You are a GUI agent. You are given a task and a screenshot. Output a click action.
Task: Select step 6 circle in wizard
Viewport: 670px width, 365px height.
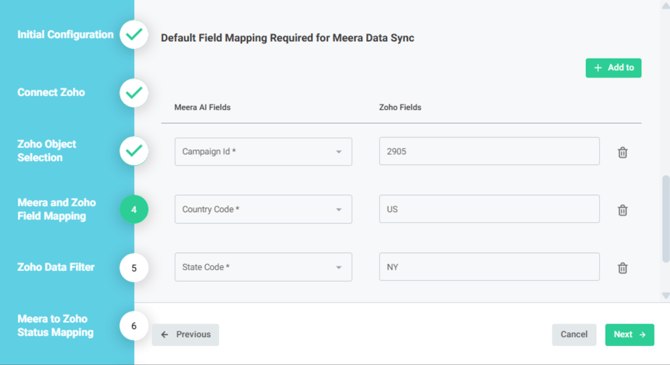(x=134, y=326)
